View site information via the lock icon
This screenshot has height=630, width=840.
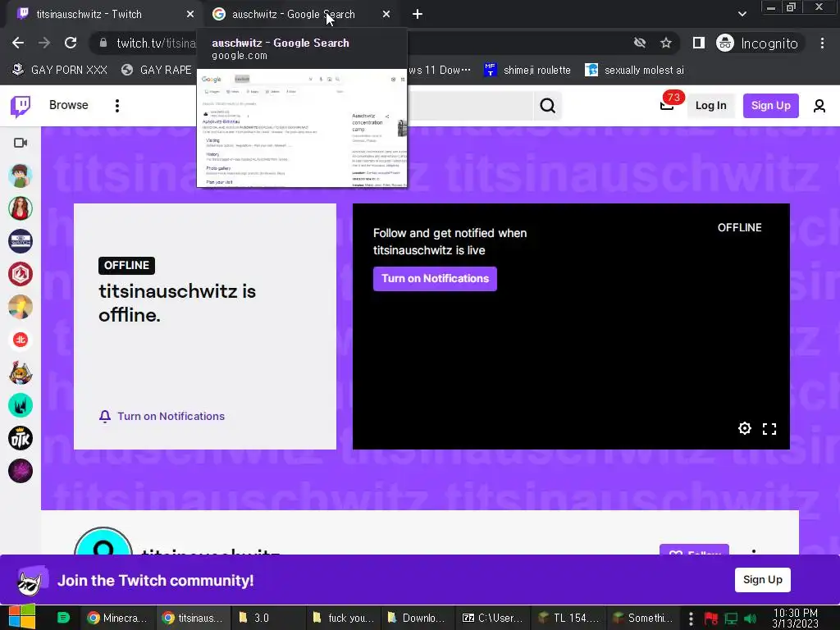103,43
